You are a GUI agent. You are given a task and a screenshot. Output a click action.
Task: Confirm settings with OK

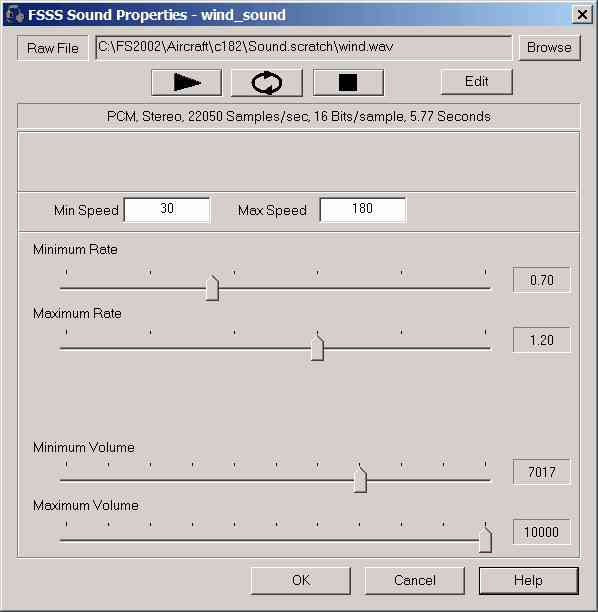click(301, 580)
